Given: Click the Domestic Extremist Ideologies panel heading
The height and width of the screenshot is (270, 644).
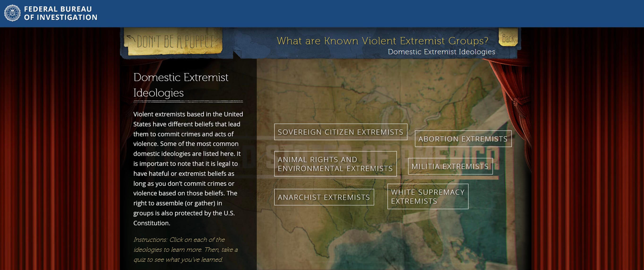Looking at the screenshot, I should [x=181, y=85].
